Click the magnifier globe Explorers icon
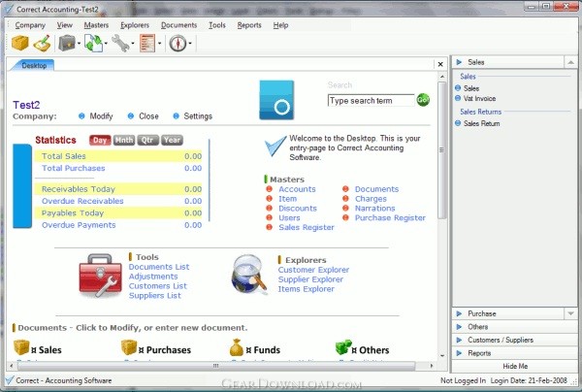The width and height of the screenshot is (582, 392). [x=249, y=275]
